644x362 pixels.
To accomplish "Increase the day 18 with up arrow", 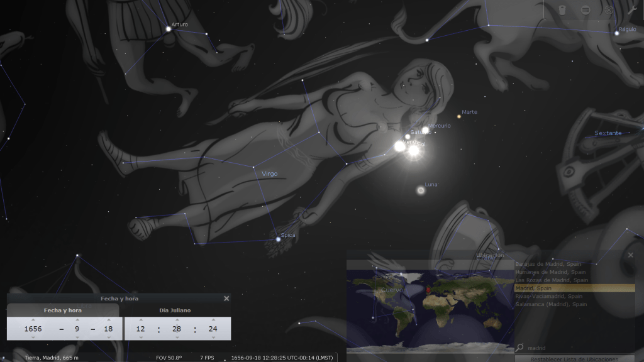I will click(x=108, y=319).
